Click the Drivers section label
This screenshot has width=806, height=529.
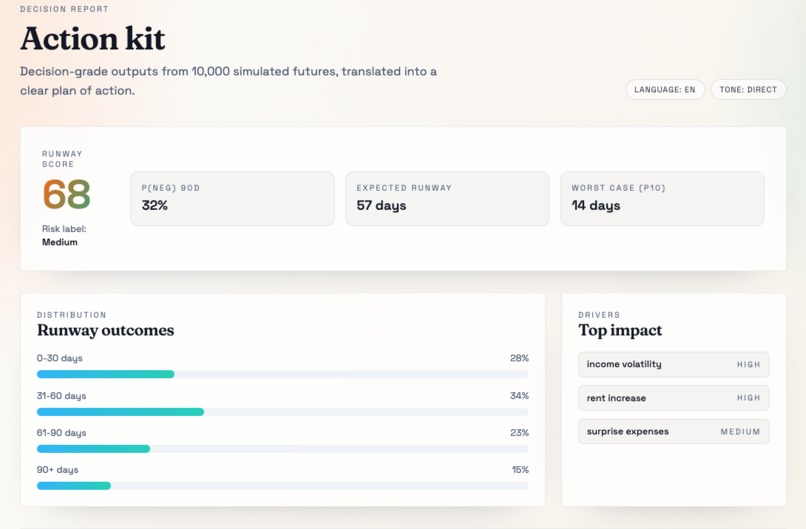click(x=599, y=315)
